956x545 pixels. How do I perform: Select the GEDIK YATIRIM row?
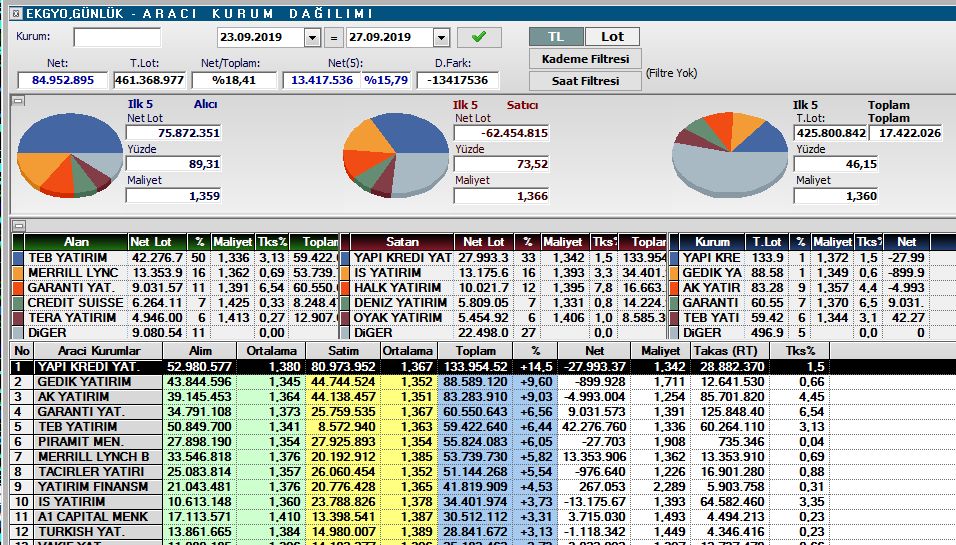[483, 382]
